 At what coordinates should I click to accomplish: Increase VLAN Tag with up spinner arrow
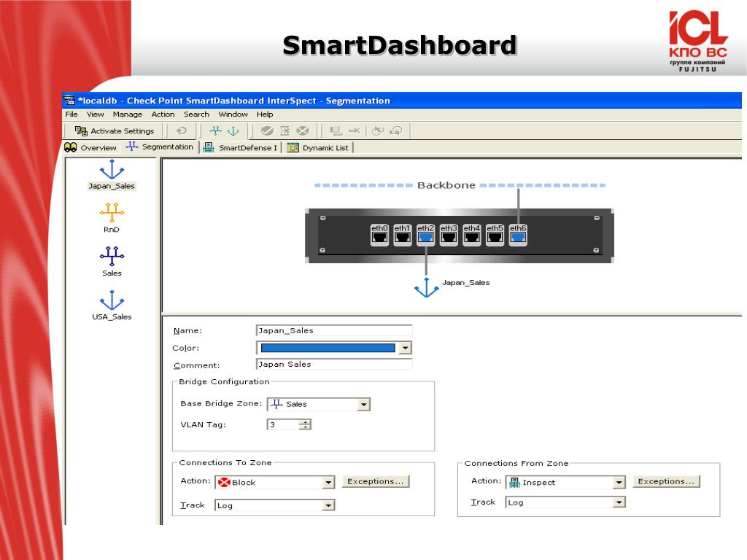306,421
